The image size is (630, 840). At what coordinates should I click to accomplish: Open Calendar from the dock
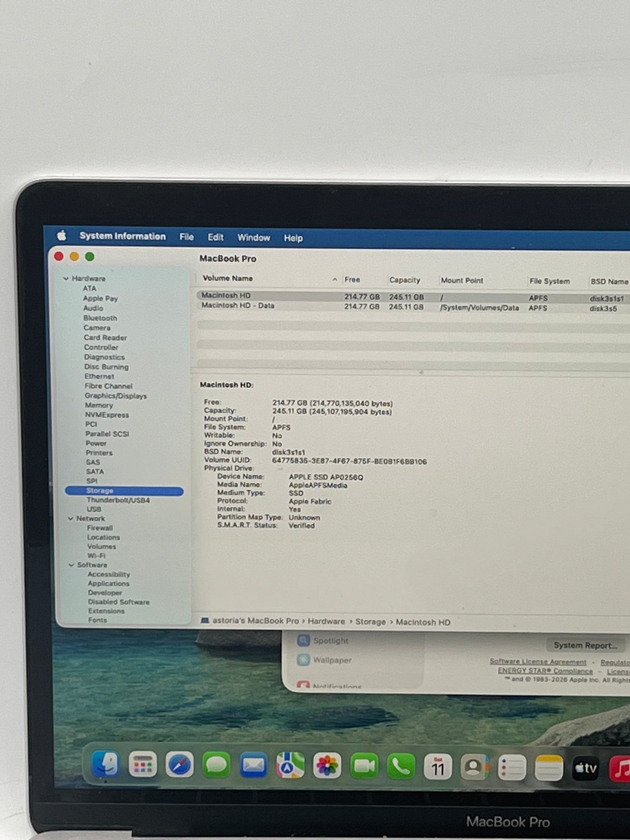[438, 767]
